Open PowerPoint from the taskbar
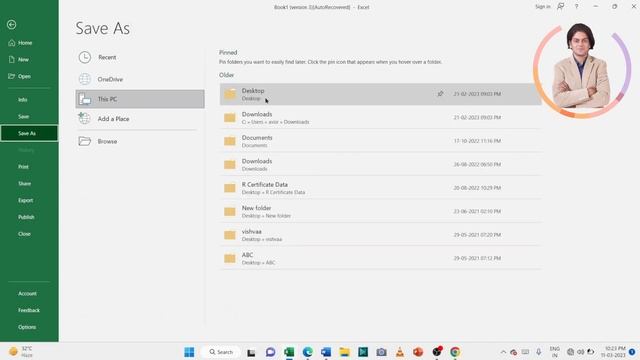640x360 pixels. 418,352
